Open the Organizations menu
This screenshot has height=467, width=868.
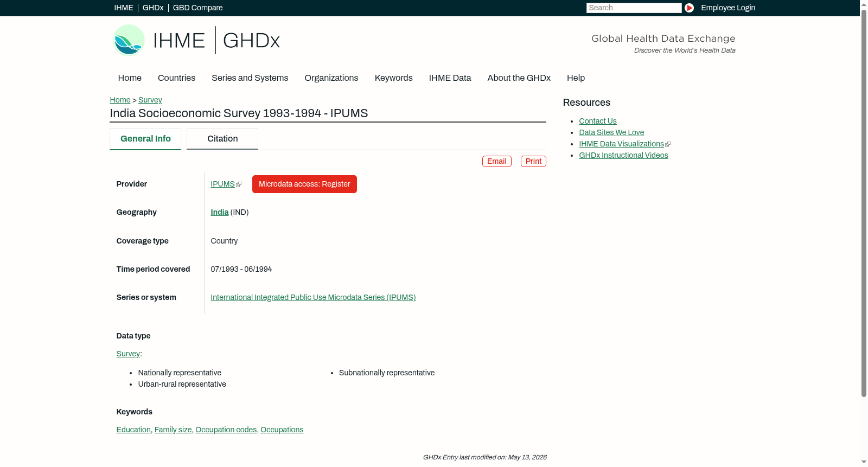click(331, 78)
